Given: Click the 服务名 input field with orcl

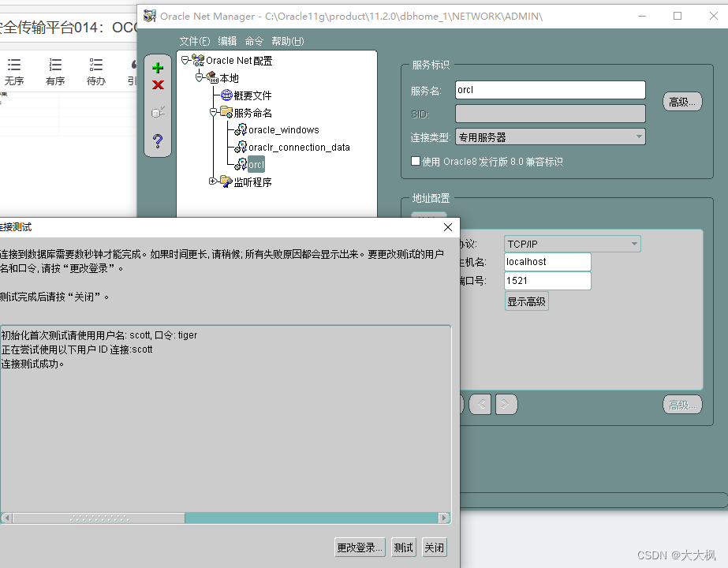Looking at the screenshot, I should pos(551,90).
